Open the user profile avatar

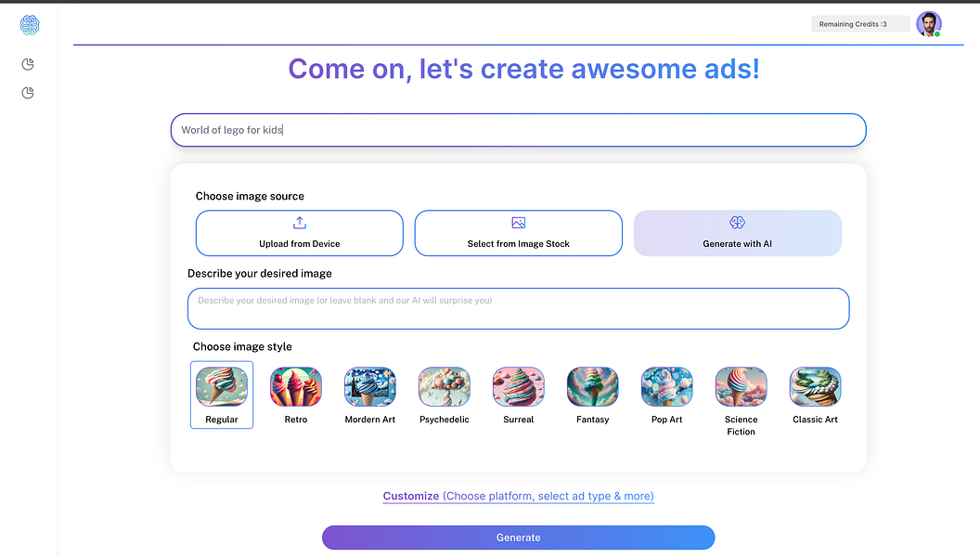pyautogui.click(x=929, y=24)
